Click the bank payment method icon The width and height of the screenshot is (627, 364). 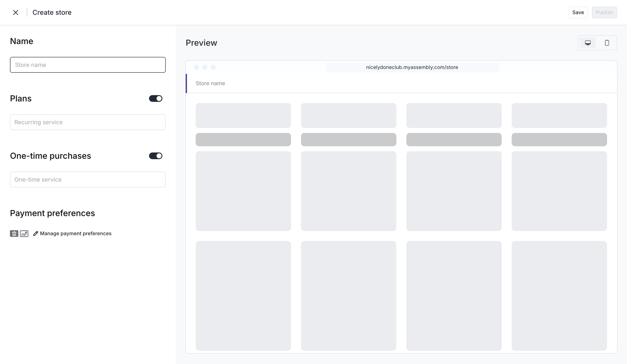[x=14, y=234]
